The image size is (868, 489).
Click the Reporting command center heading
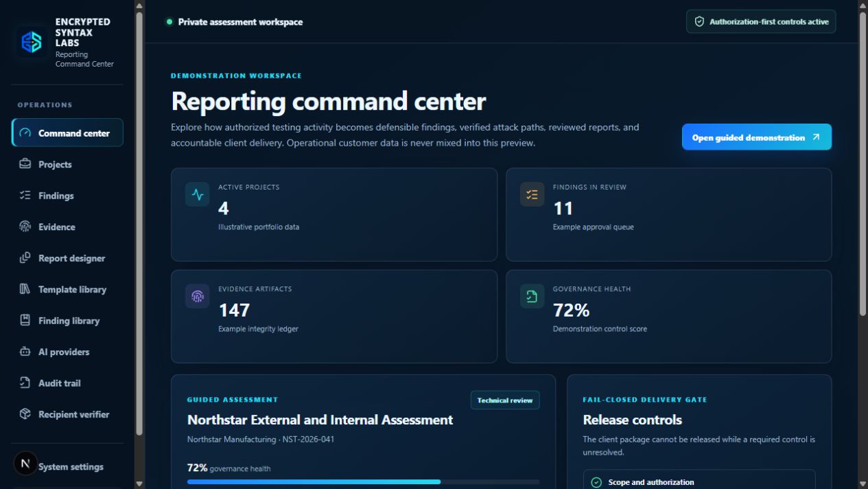click(328, 102)
